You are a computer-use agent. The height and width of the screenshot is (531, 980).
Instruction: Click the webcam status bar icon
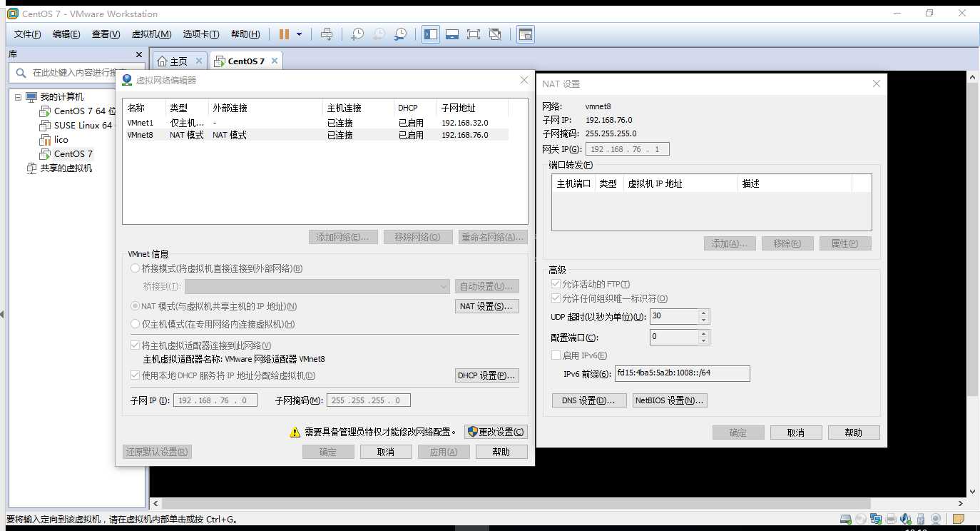click(936, 519)
